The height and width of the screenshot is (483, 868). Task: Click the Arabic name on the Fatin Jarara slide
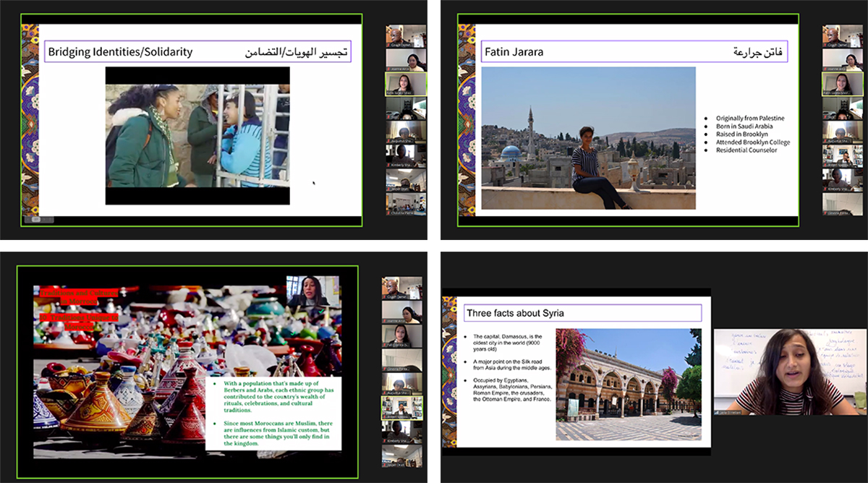(758, 52)
